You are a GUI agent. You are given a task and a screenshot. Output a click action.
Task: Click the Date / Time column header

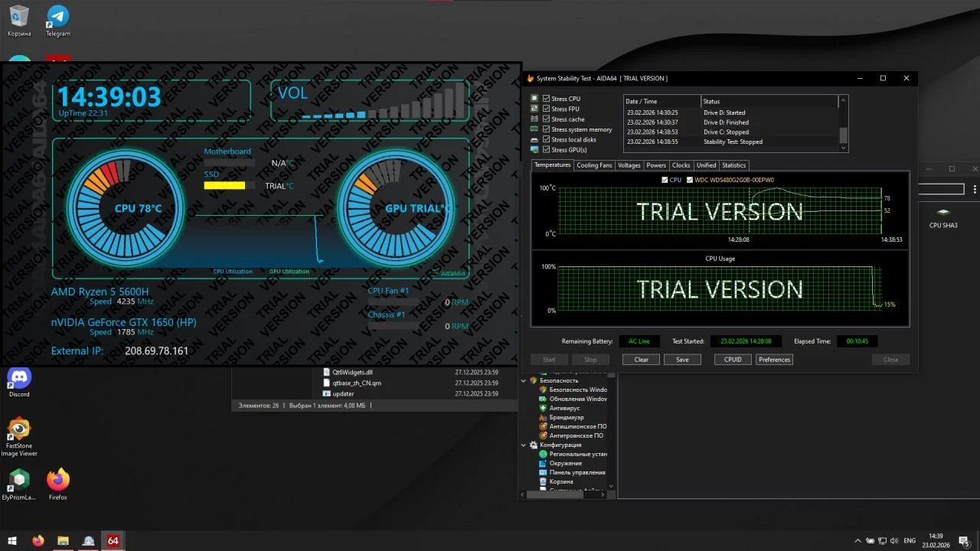(x=662, y=101)
